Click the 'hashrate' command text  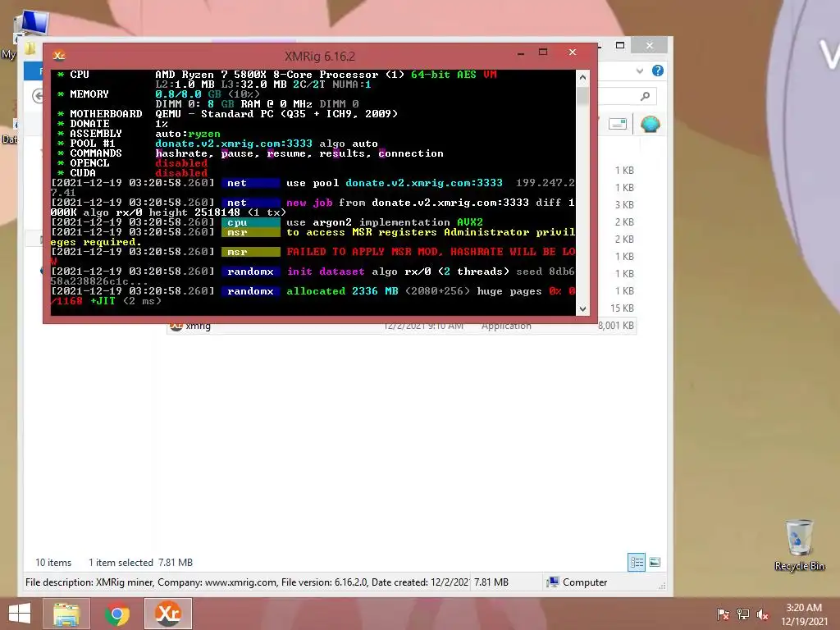click(181, 153)
